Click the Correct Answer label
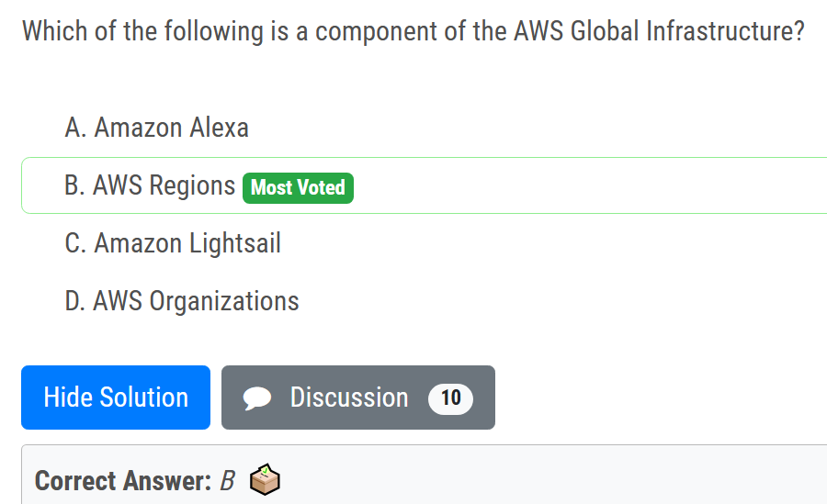Screen dimensions: 827x504 (121, 481)
